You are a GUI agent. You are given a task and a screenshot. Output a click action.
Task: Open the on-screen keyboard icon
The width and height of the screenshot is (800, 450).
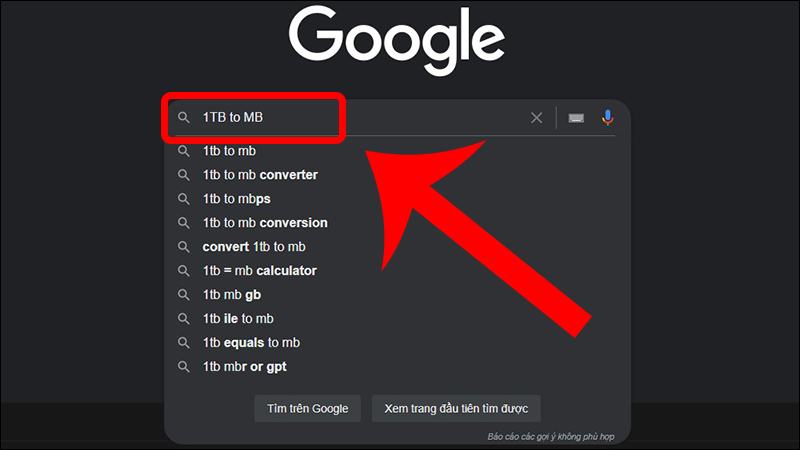point(576,118)
